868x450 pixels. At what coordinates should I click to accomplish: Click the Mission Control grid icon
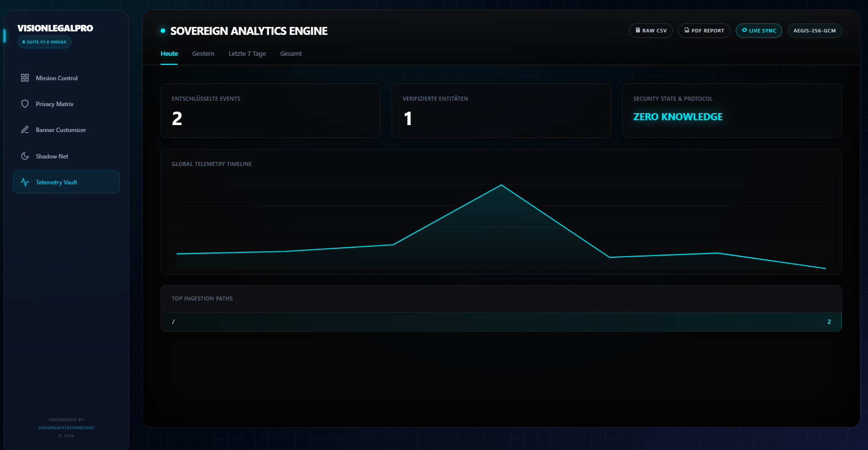click(25, 78)
